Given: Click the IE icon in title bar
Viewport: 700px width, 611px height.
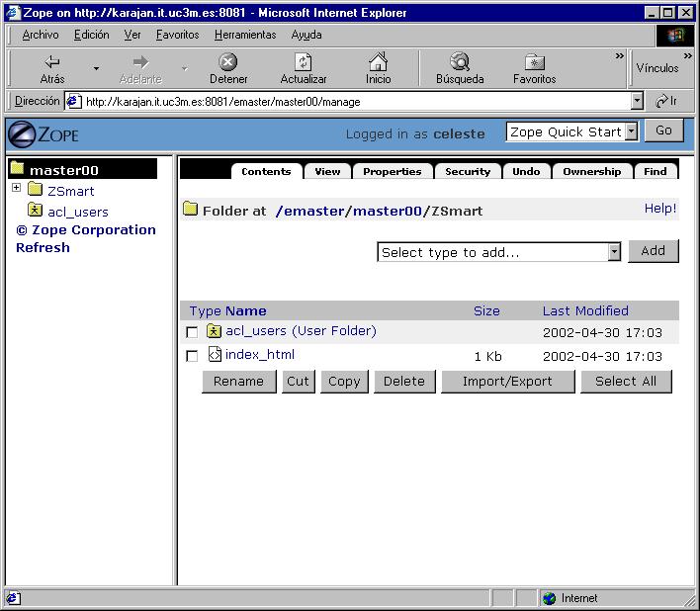Looking at the screenshot, I should point(13,13).
